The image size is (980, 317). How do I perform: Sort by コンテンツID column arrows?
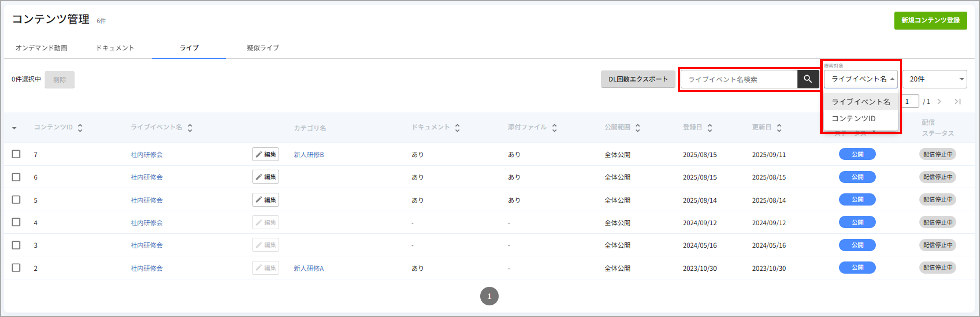click(x=80, y=128)
